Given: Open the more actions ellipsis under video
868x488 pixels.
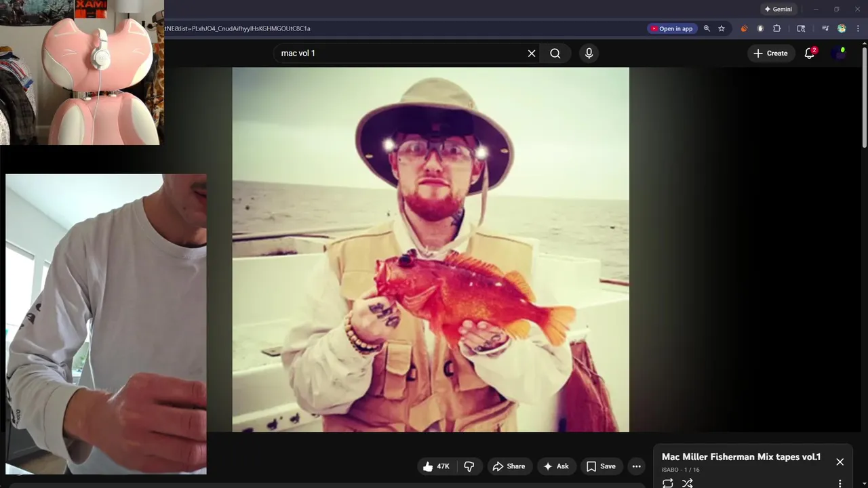Looking at the screenshot, I should [x=636, y=466].
